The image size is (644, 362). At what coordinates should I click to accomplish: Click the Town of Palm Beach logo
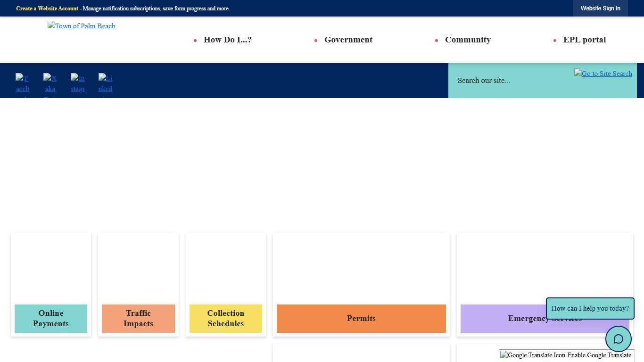pos(82,26)
